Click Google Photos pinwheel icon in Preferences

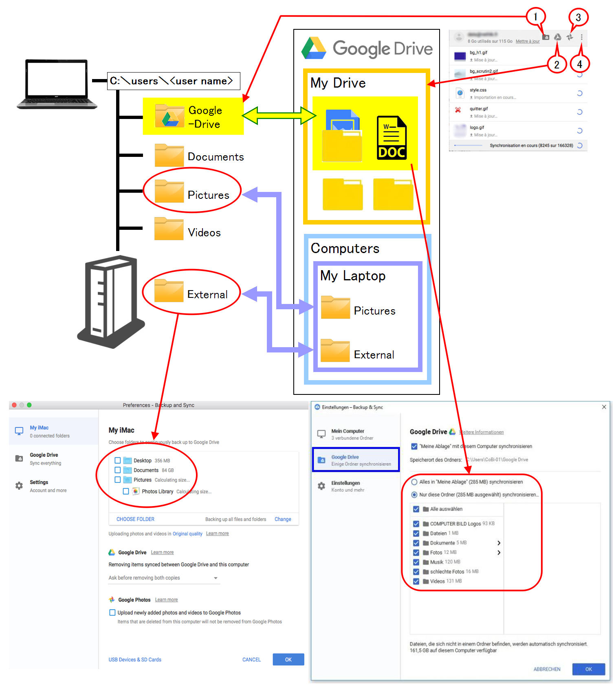point(112,599)
